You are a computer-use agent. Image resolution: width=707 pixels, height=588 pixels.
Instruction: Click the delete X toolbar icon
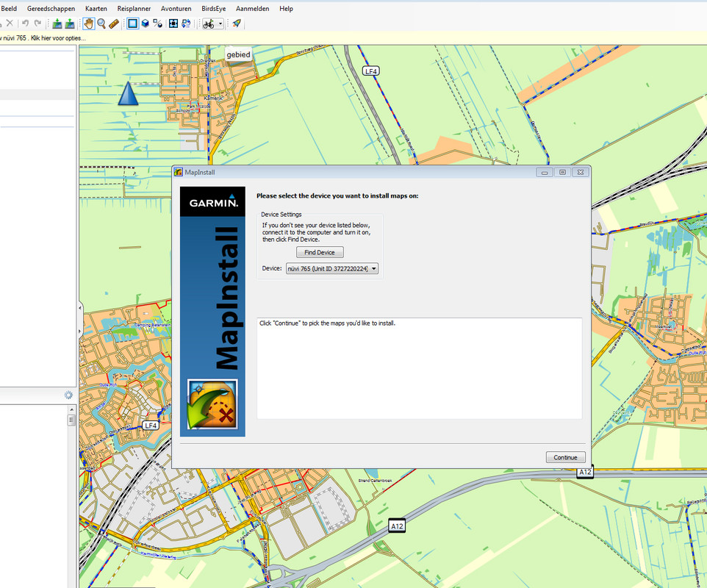[10, 23]
